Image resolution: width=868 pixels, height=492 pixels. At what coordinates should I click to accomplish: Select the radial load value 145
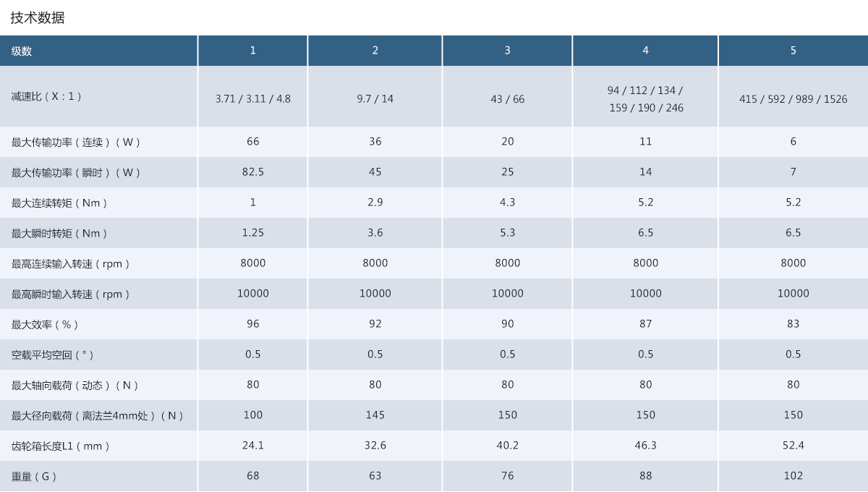(375, 415)
